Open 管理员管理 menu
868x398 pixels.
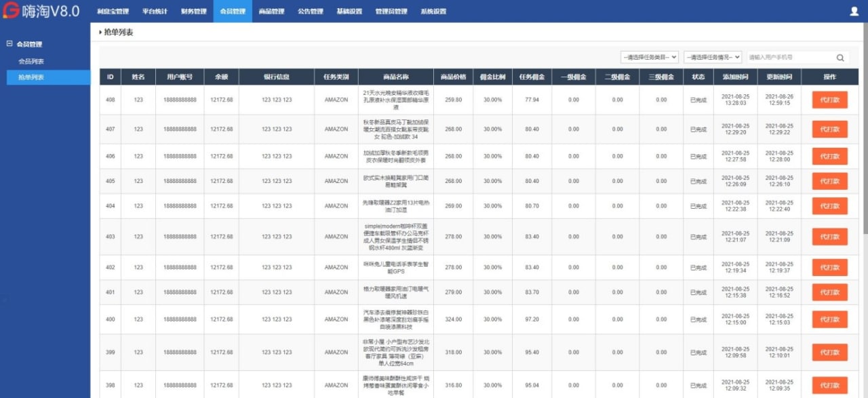click(x=391, y=12)
